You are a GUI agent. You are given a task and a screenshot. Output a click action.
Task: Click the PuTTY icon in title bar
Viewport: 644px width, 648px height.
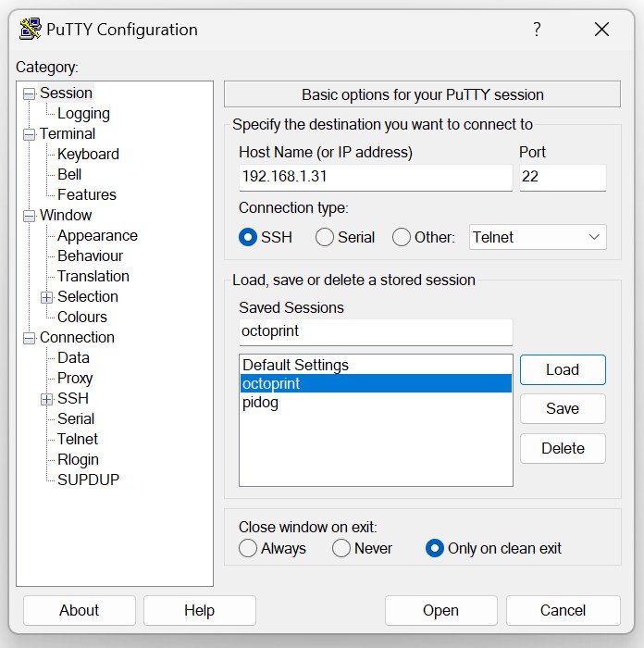31,29
